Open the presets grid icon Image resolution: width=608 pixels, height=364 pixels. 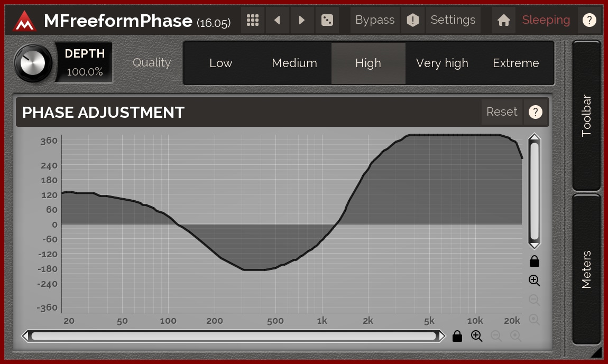coord(253,20)
